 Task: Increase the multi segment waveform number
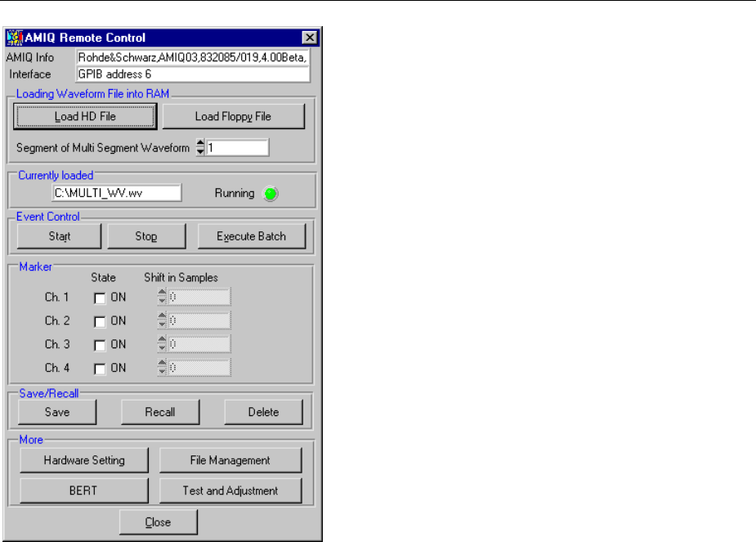[200, 143]
